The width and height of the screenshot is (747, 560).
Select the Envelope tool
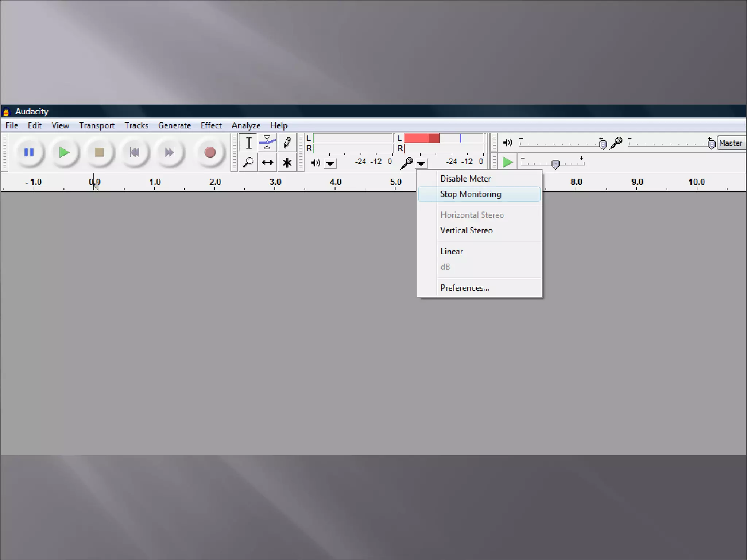(267, 143)
